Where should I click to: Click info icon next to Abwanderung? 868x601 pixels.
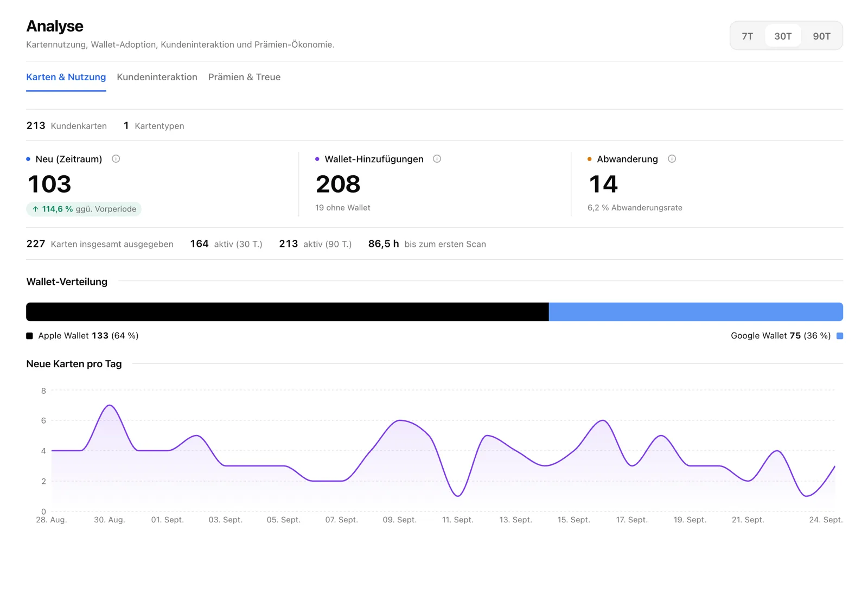point(672,159)
